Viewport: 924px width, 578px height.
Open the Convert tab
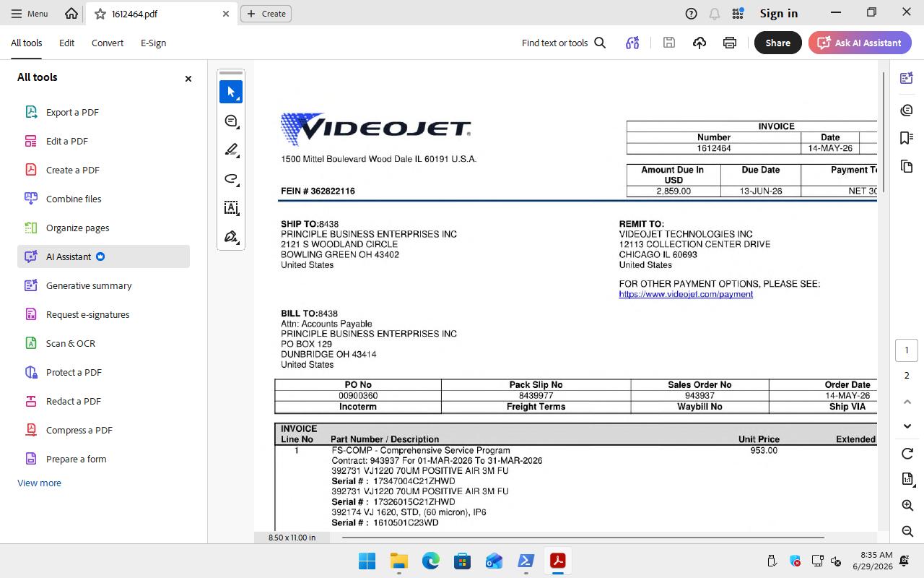pos(108,43)
